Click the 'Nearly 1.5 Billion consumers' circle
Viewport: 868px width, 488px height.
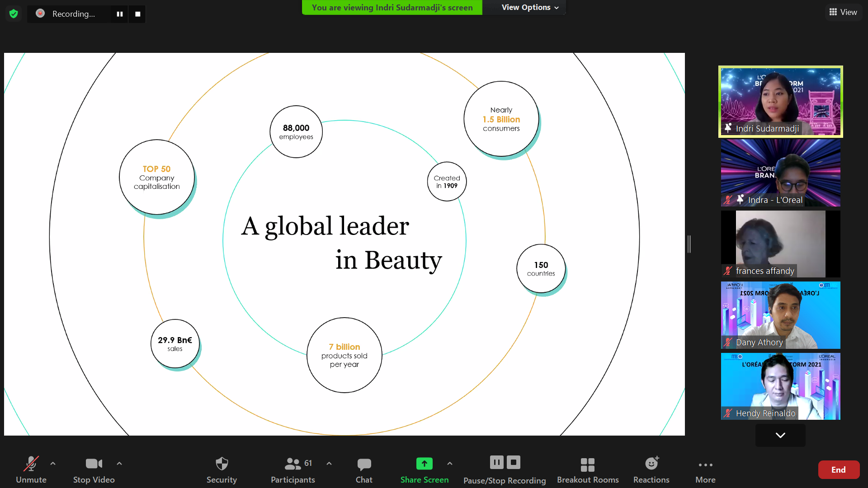[x=501, y=119]
